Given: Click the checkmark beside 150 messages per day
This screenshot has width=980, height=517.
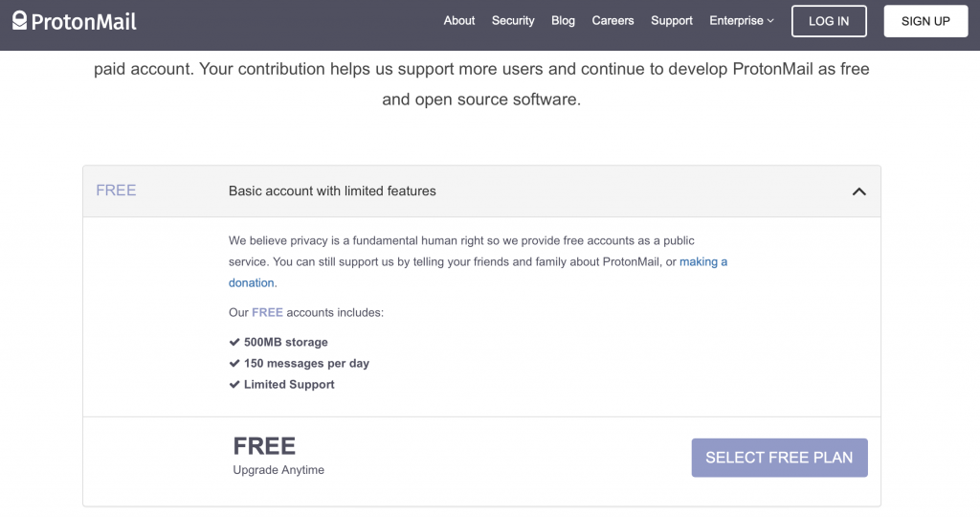Looking at the screenshot, I should click(234, 363).
